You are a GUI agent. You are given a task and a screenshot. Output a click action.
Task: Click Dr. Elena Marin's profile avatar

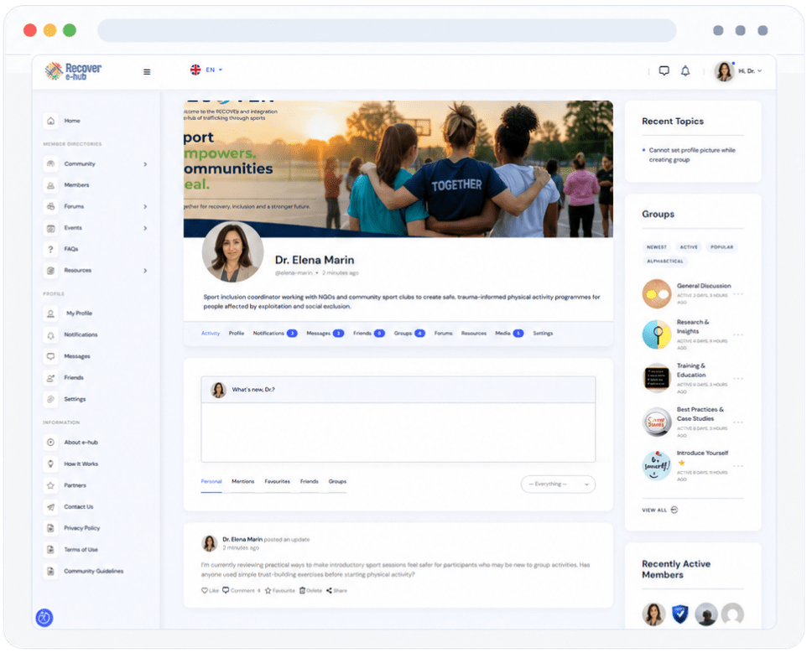232,252
